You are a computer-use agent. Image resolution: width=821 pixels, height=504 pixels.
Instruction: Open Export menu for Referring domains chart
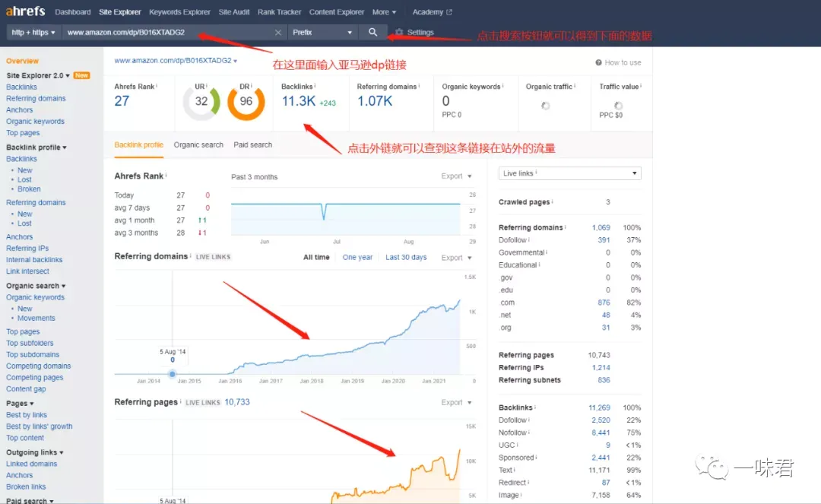click(x=456, y=258)
